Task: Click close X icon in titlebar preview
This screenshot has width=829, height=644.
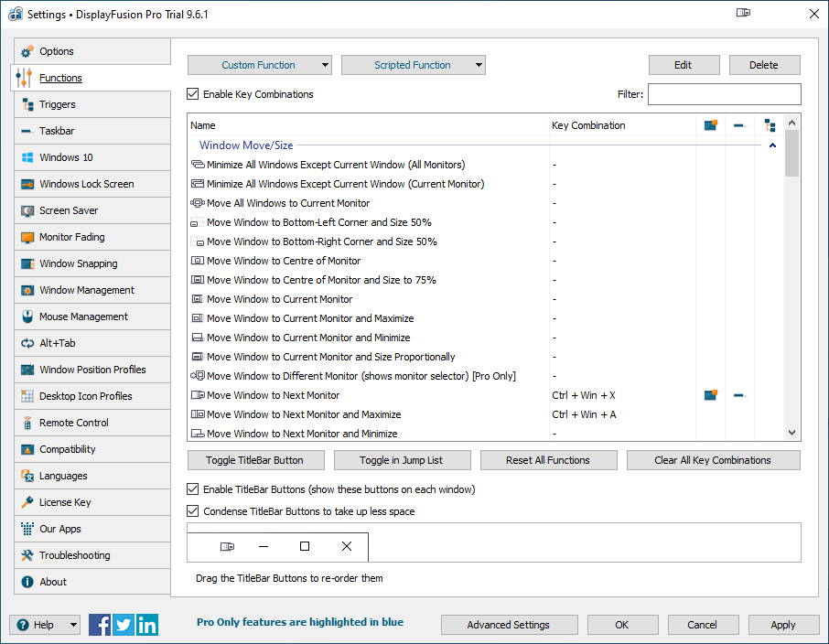Action: point(347,546)
